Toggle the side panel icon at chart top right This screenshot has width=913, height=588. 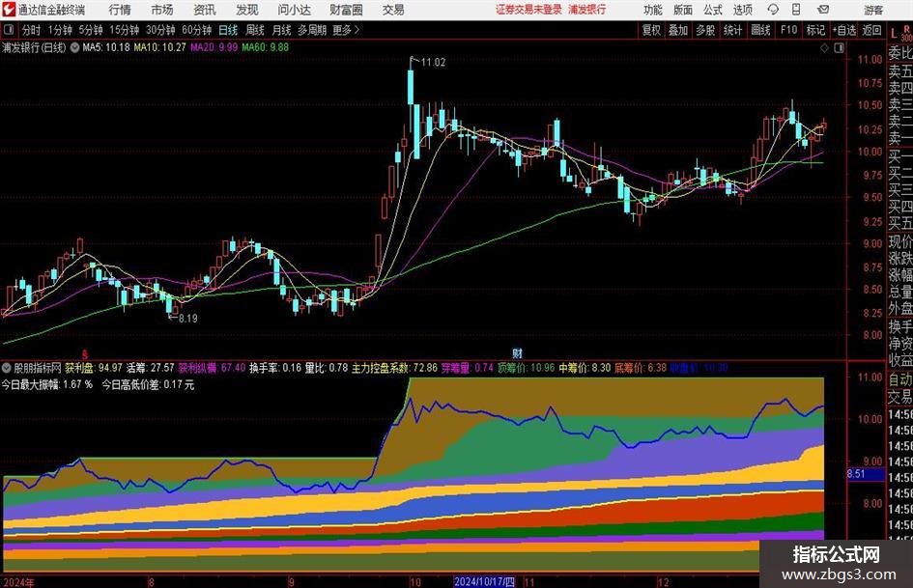839,48
